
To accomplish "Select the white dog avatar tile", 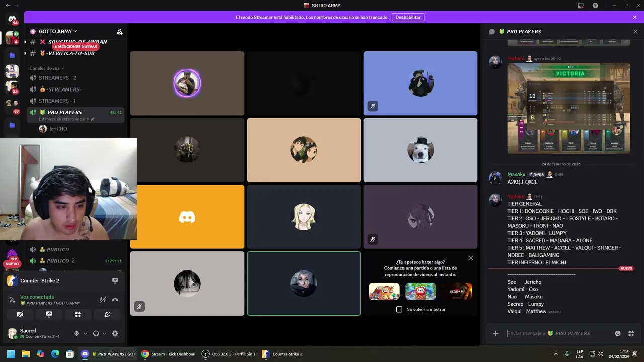I will coord(421,150).
